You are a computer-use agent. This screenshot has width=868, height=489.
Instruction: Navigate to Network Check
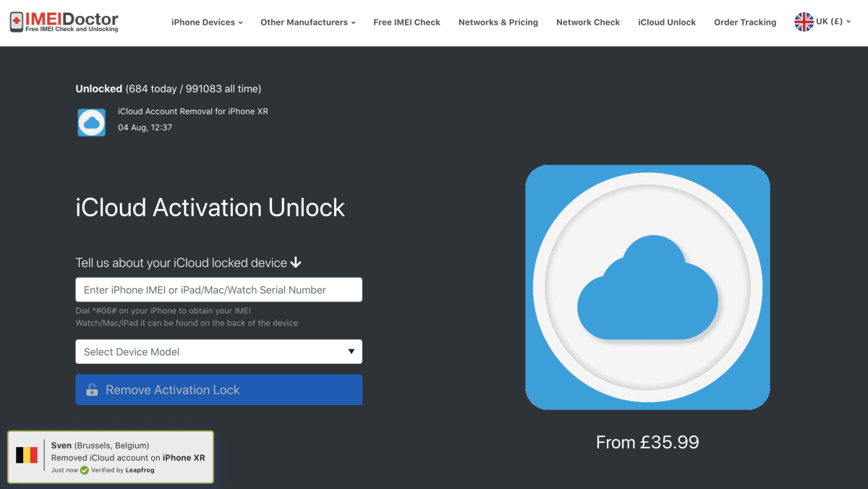588,22
